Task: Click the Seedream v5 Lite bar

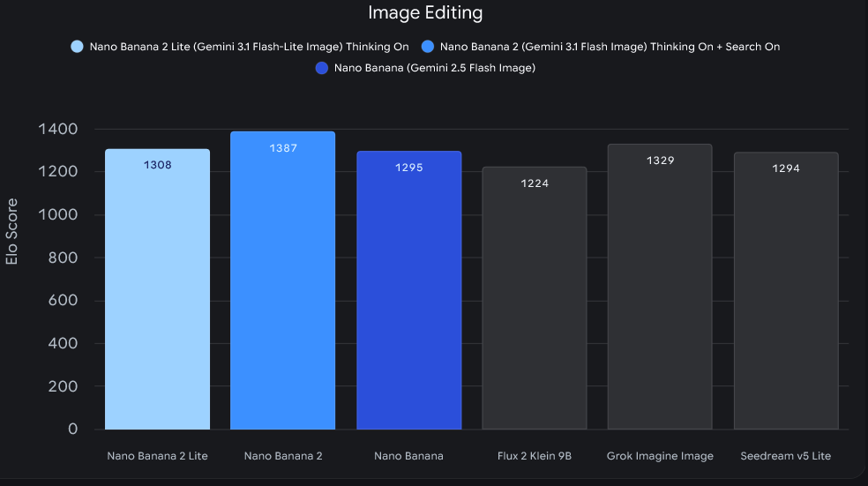Action: click(786, 290)
